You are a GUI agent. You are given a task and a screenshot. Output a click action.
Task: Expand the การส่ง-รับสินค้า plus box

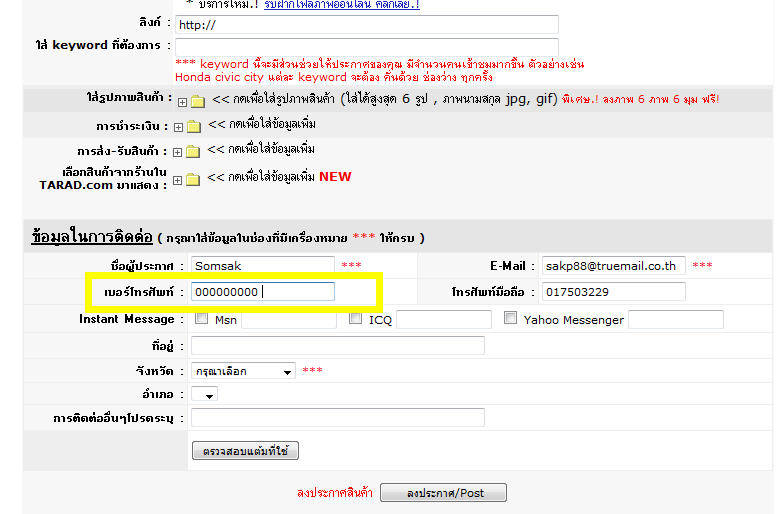(178, 152)
